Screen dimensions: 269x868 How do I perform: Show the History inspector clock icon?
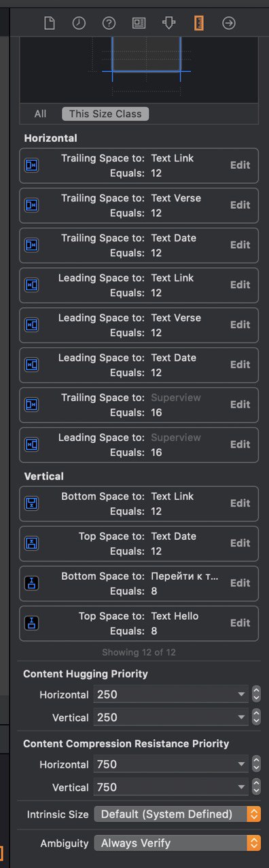click(x=79, y=24)
